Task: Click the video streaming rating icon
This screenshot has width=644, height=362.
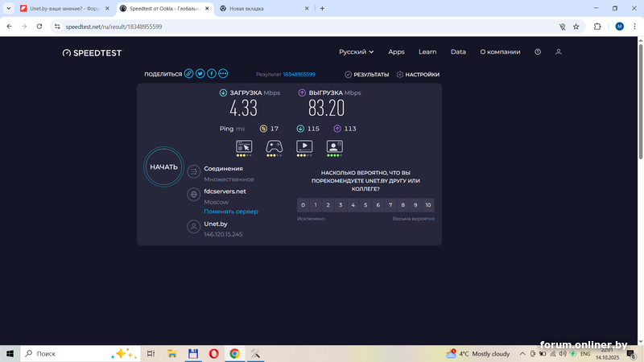Action: [x=304, y=148]
